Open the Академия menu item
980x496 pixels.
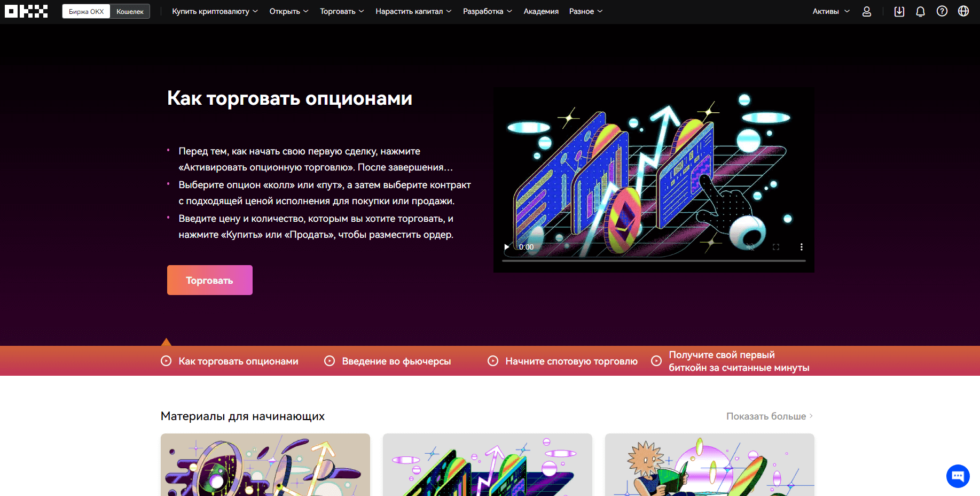pos(540,11)
